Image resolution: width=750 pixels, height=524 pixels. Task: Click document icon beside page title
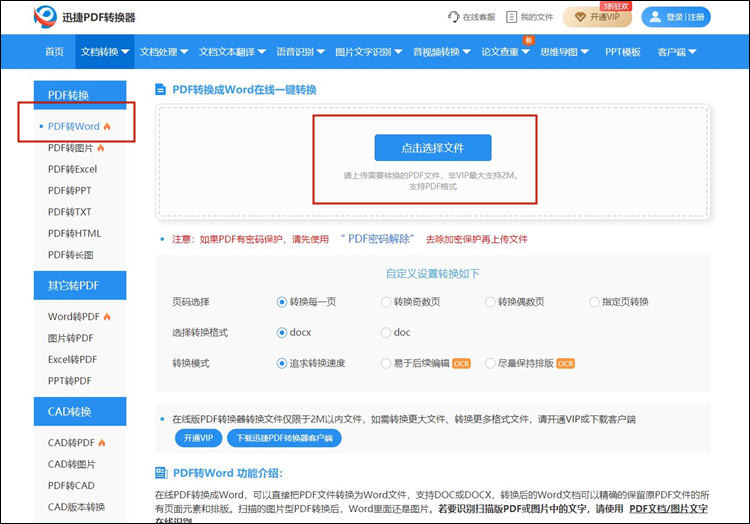(x=161, y=89)
